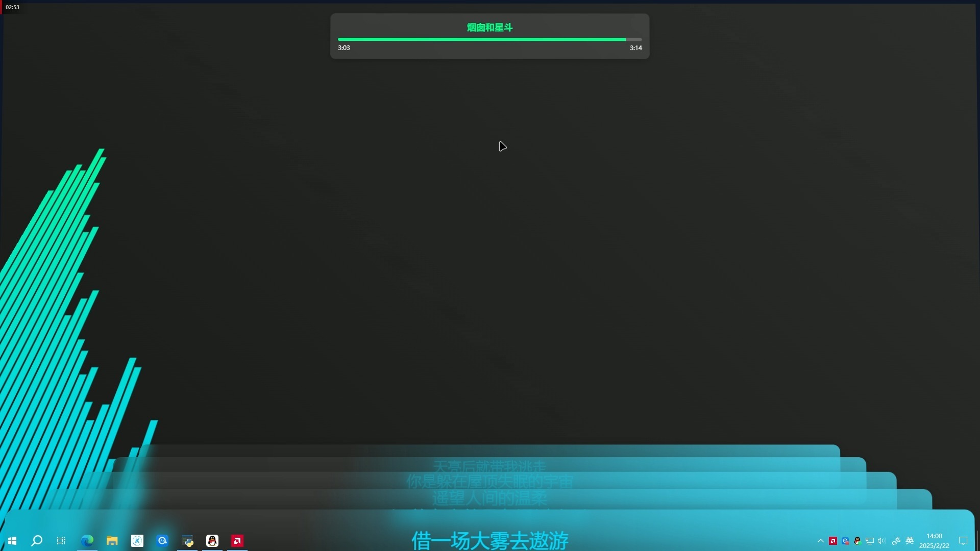980x551 pixels.
Task: Open the red AMD software taskbar icon
Action: 237,541
